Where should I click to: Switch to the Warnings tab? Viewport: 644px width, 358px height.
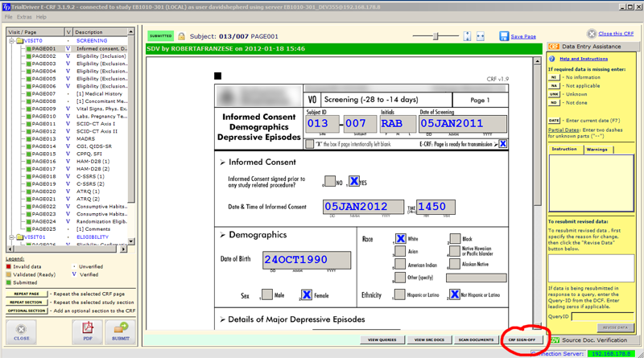point(597,149)
